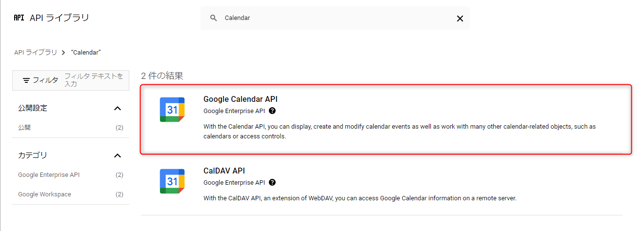Filter by Google Workspace category
644x231 pixels.
(x=44, y=194)
